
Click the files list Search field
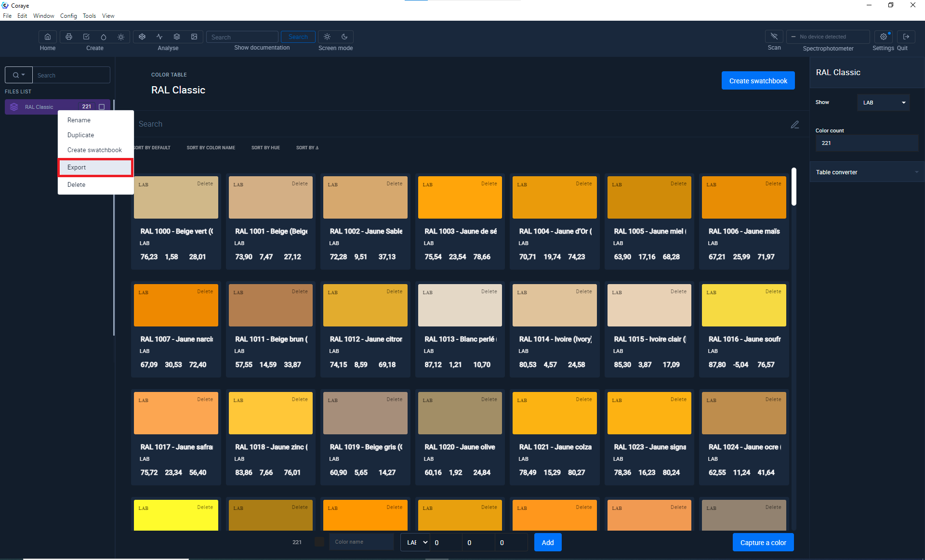pos(71,75)
